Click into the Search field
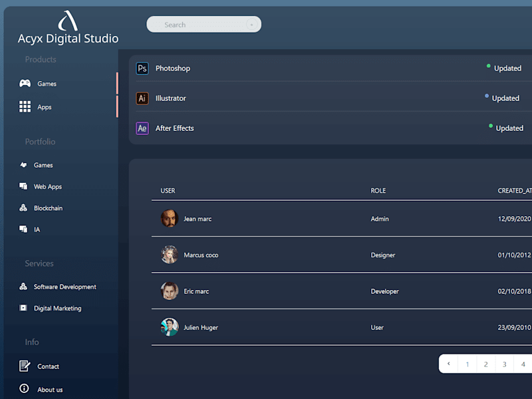The image size is (532, 399). point(203,25)
